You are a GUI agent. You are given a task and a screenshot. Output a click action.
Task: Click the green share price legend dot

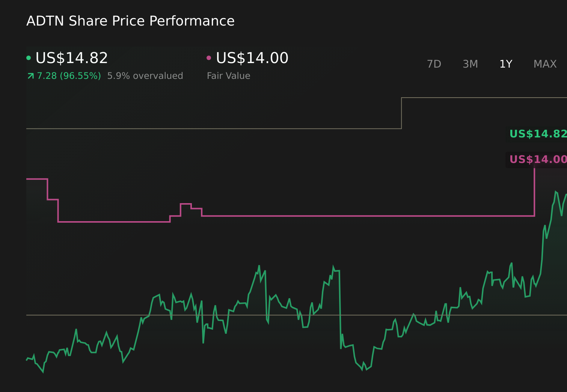point(29,57)
